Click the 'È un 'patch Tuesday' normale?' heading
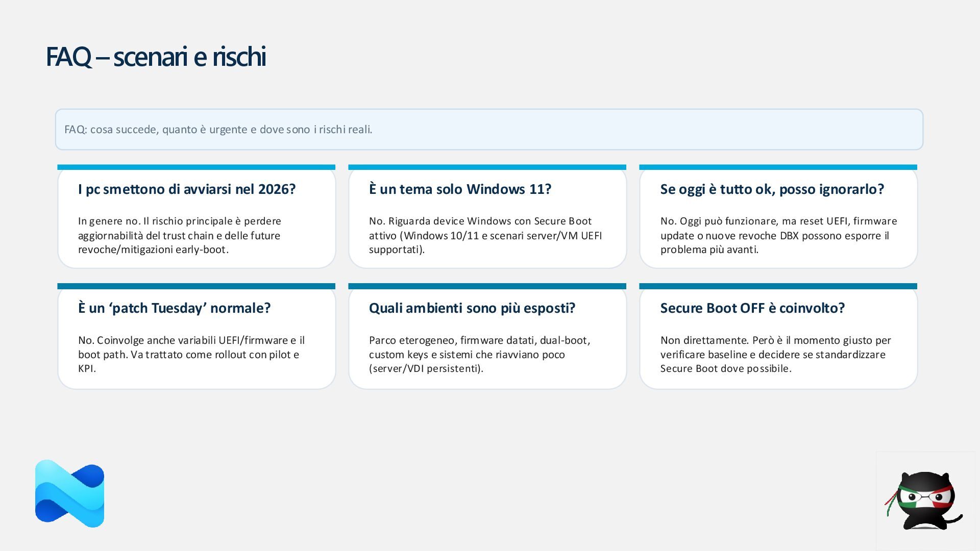 [174, 308]
